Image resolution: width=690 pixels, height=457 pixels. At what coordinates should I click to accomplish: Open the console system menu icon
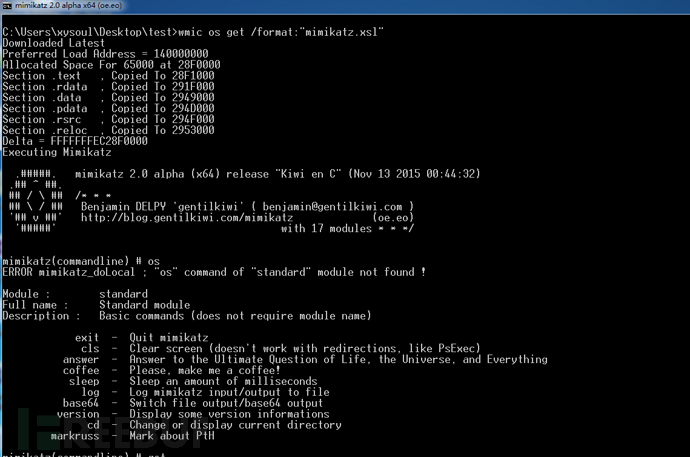point(7,6)
